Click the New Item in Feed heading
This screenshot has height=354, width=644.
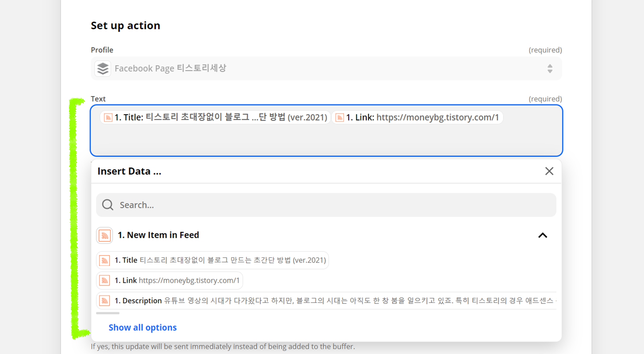(158, 235)
